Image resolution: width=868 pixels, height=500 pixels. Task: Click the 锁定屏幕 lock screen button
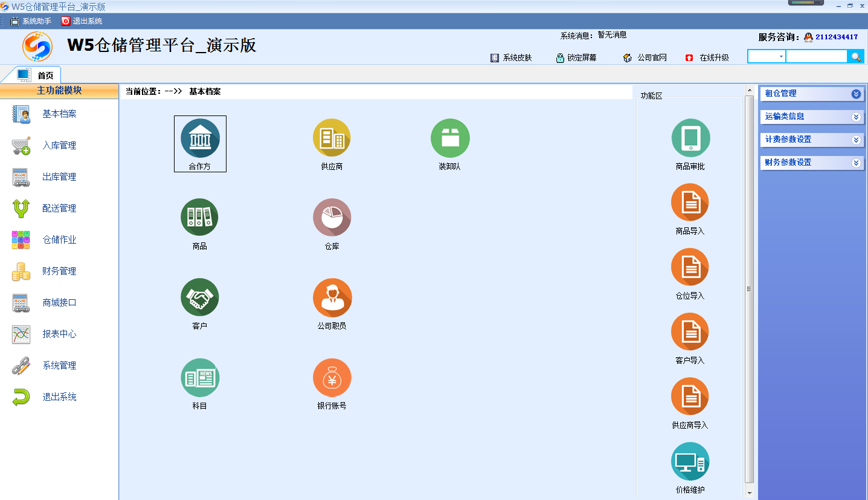coord(576,58)
